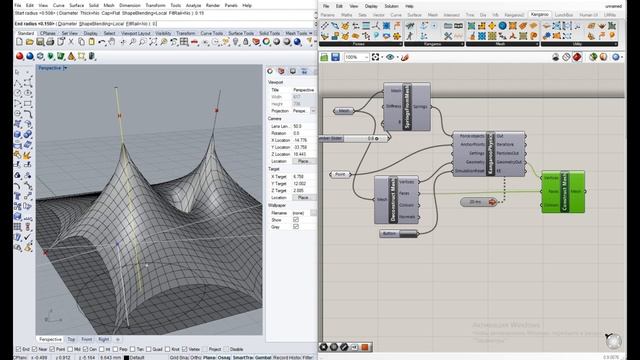Viewport: 640px width, 360px height.
Task: Click the target Location Place button
Action: 303,198
